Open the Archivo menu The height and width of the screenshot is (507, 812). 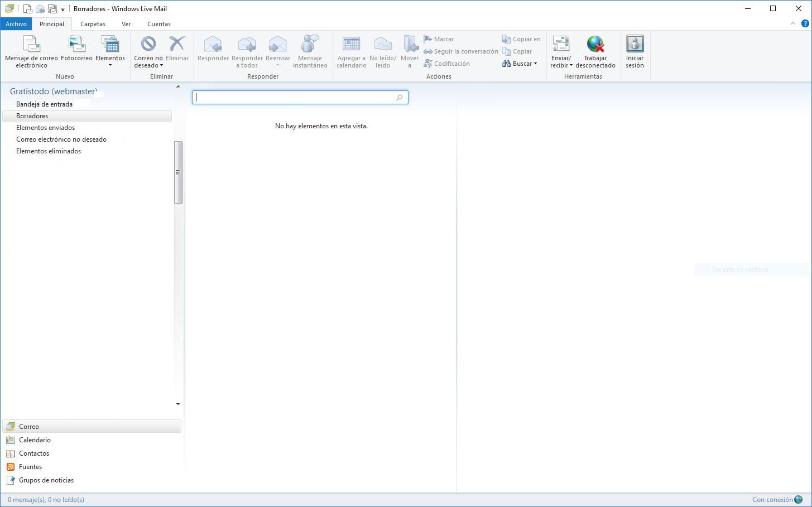pos(16,24)
